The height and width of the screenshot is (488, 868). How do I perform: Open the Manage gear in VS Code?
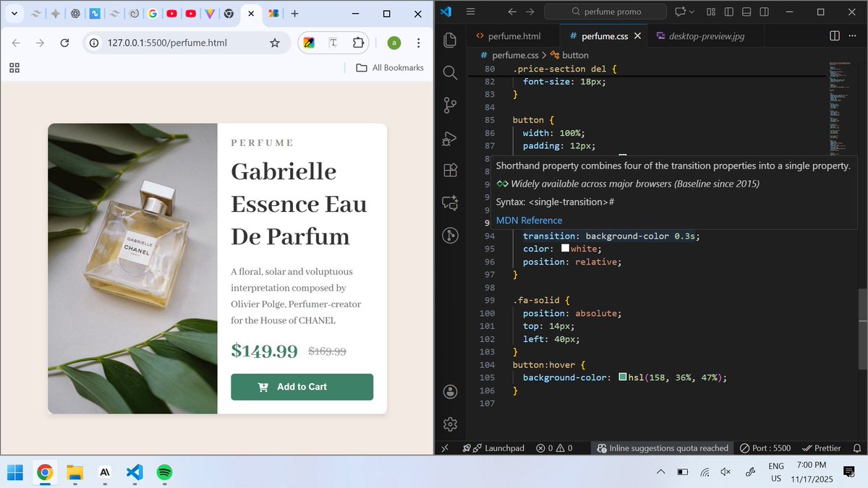coord(450,424)
